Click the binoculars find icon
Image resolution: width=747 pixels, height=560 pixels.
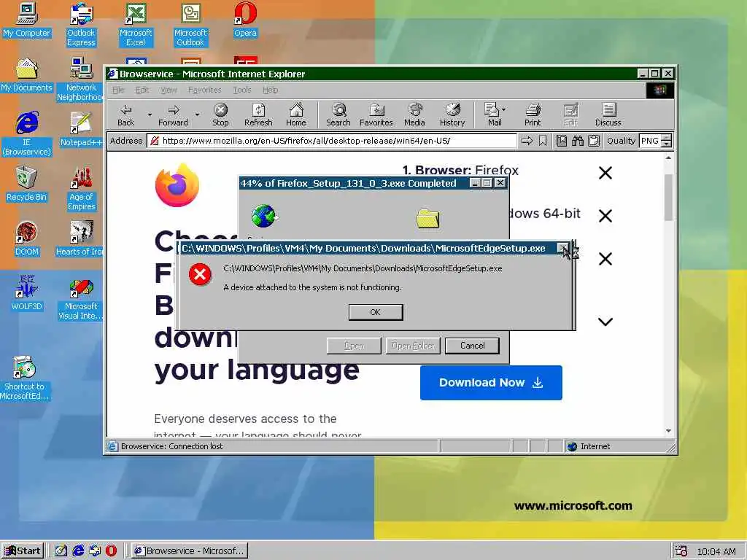click(578, 141)
